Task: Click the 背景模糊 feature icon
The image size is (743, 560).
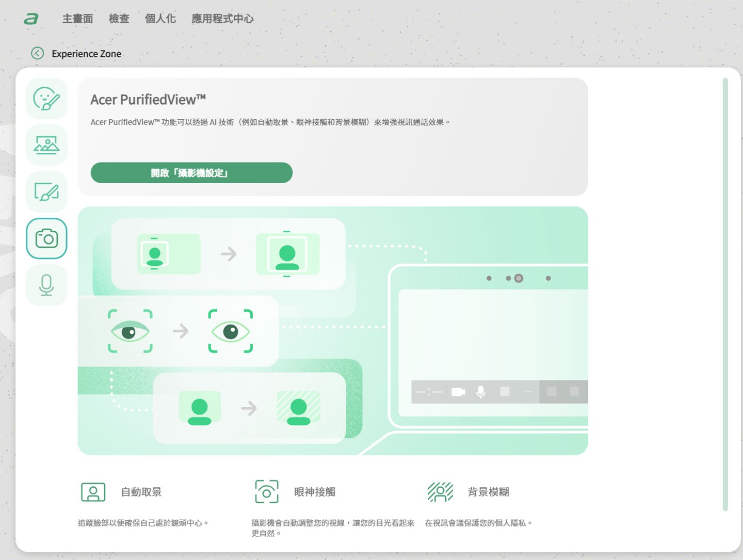Action: point(440,492)
